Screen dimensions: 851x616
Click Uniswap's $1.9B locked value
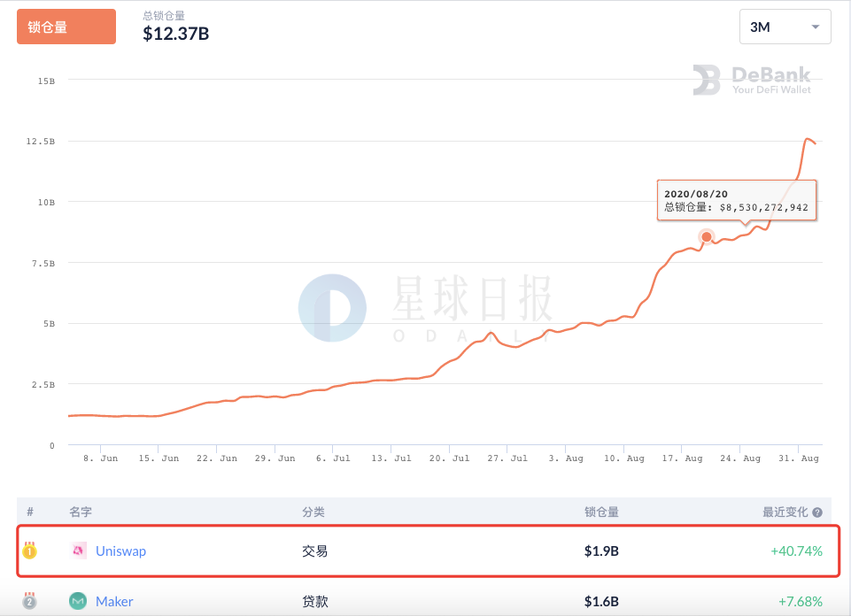pyautogui.click(x=601, y=551)
